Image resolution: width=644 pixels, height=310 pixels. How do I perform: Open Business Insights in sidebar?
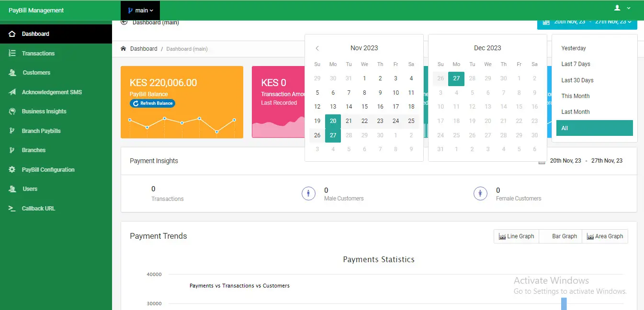(44, 111)
